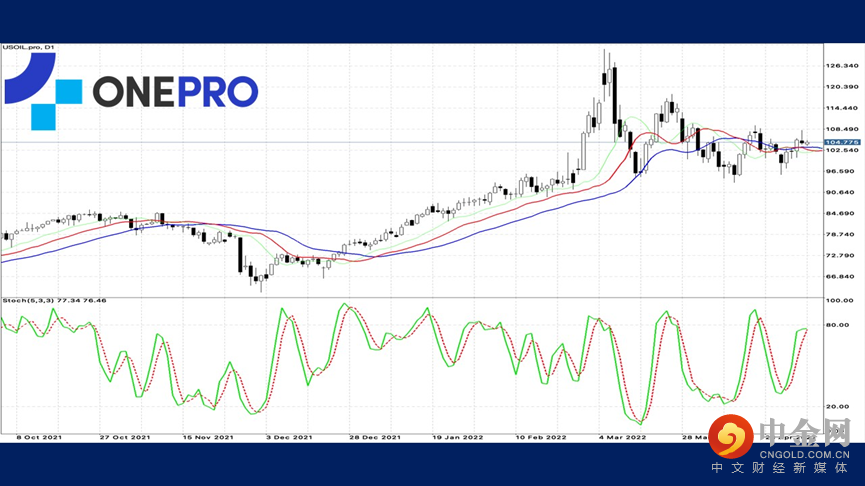Select the 3 Dec 2021 date marker

(290, 437)
